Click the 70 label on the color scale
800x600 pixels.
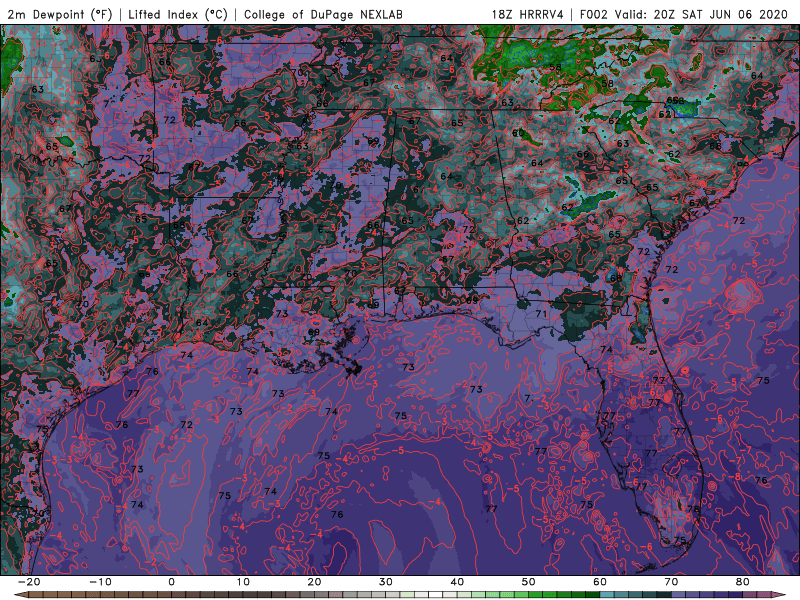[x=671, y=582]
